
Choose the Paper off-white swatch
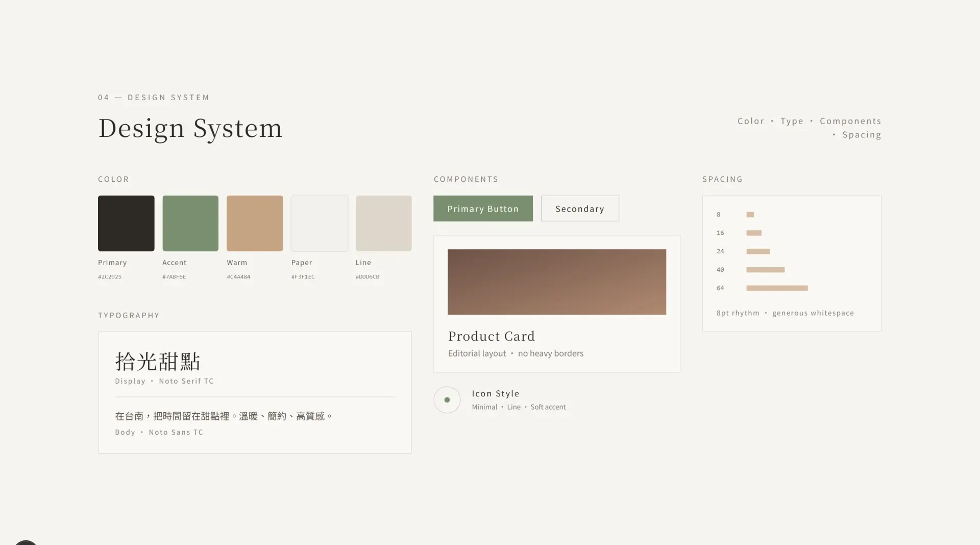320,223
